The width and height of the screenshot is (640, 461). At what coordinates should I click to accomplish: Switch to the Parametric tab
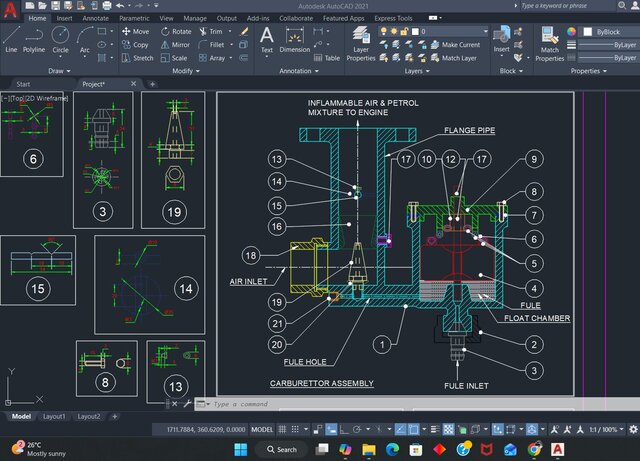pyautogui.click(x=134, y=18)
